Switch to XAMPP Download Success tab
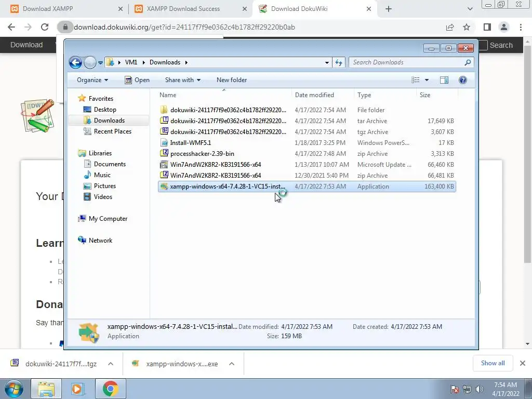The width and height of the screenshot is (532, 399). click(191, 9)
